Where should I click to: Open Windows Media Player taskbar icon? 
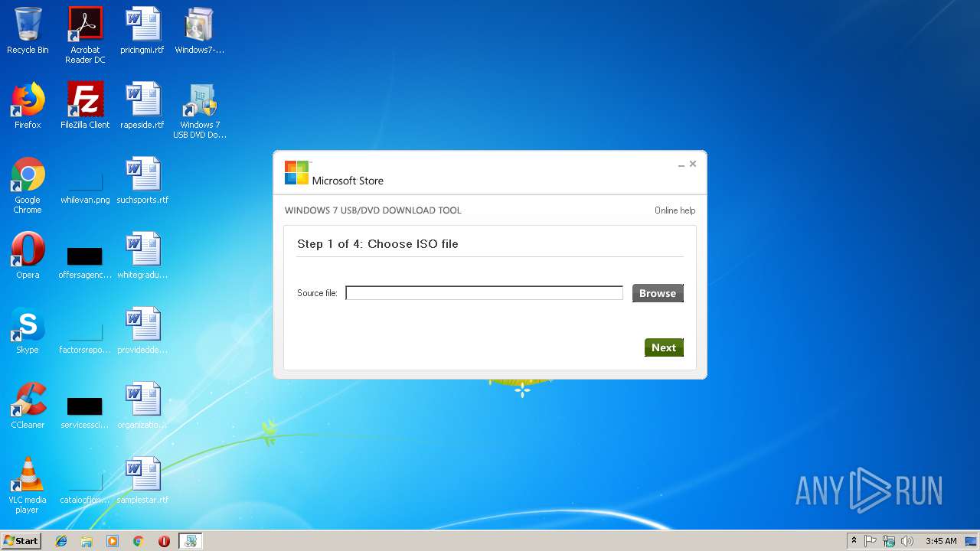pos(113,541)
